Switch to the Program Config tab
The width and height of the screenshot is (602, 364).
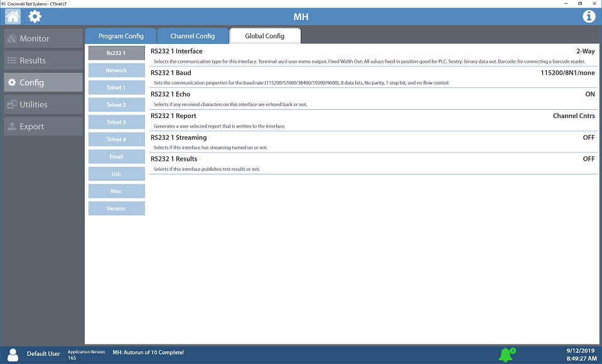121,36
